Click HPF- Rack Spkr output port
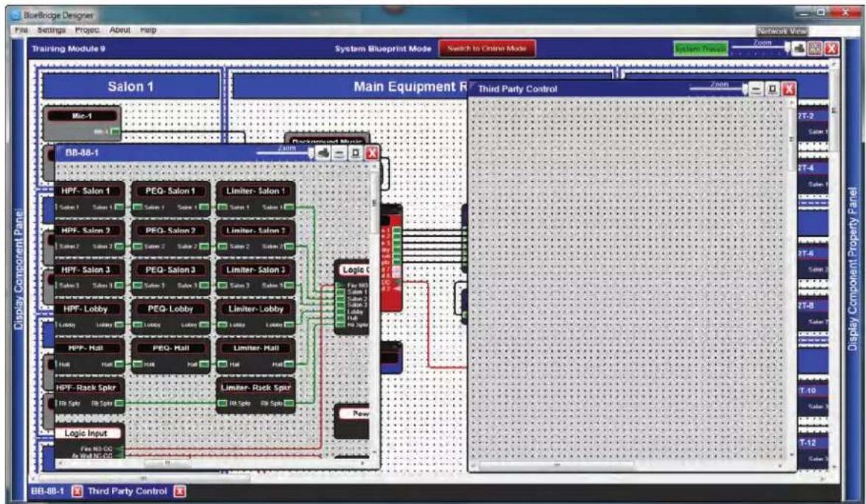 pyautogui.click(x=119, y=403)
